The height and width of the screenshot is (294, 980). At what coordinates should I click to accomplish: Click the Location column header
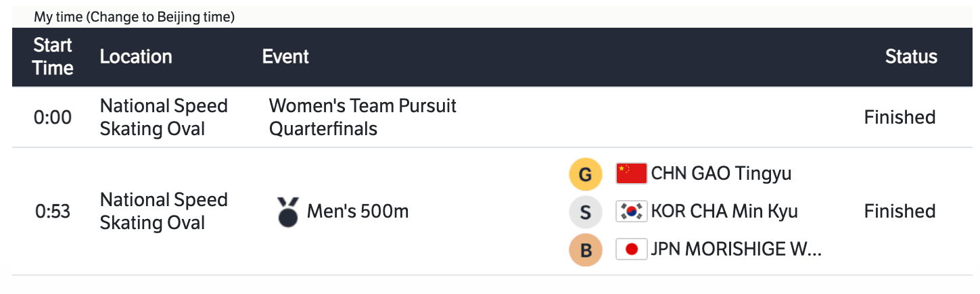[136, 57]
